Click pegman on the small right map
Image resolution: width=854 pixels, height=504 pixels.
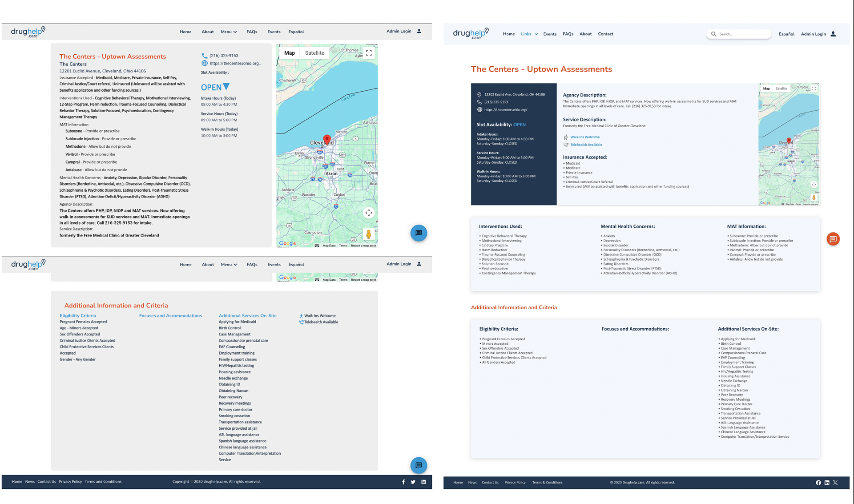tap(814, 197)
